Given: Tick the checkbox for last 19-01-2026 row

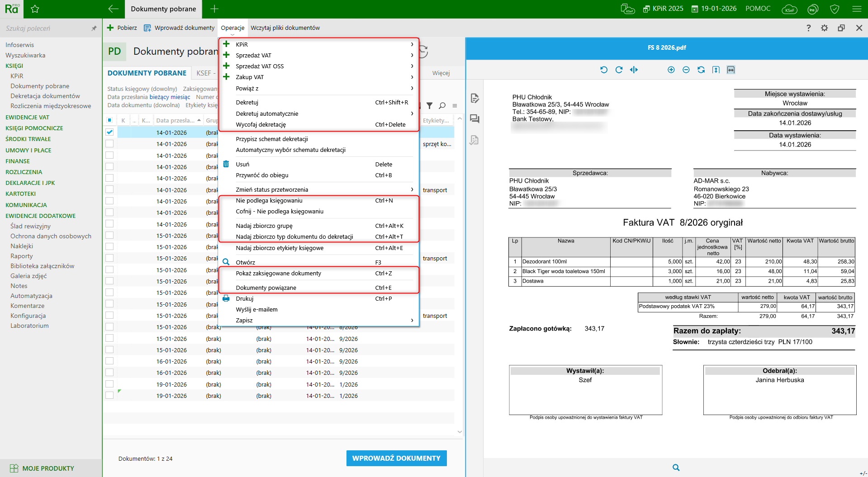Looking at the screenshot, I should (109, 396).
